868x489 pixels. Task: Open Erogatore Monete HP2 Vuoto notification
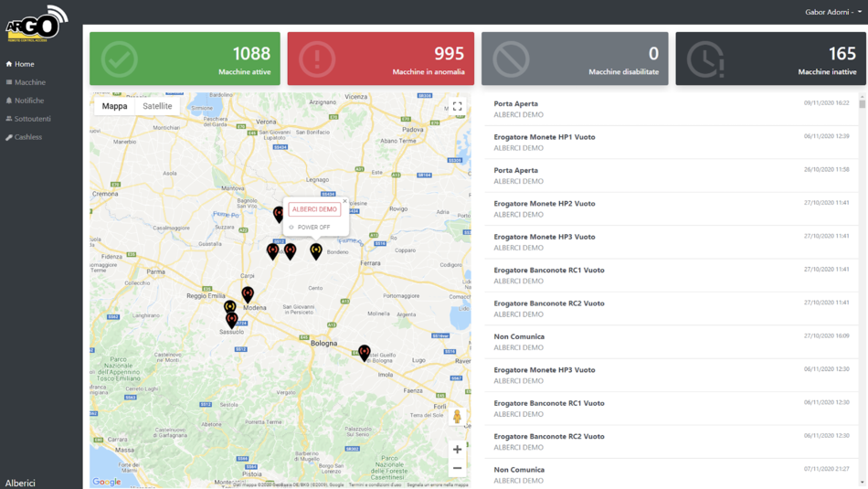(x=672, y=208)
